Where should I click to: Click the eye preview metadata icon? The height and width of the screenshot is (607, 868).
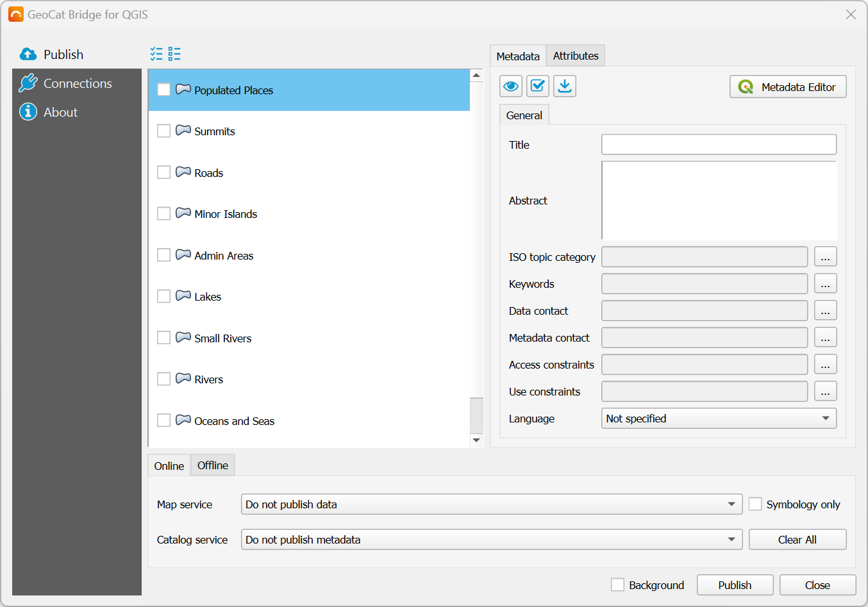pyautogui.click(x=511, y=86)
